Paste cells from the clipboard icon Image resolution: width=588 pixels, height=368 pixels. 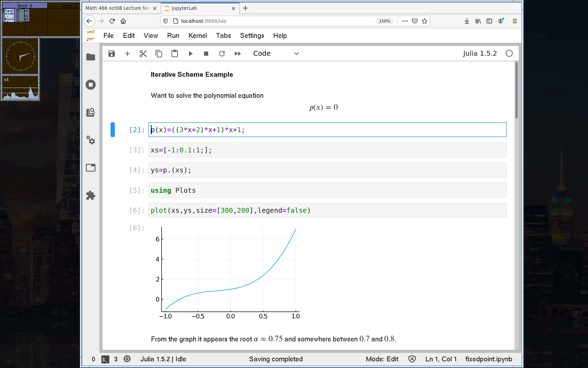[175, 54]
